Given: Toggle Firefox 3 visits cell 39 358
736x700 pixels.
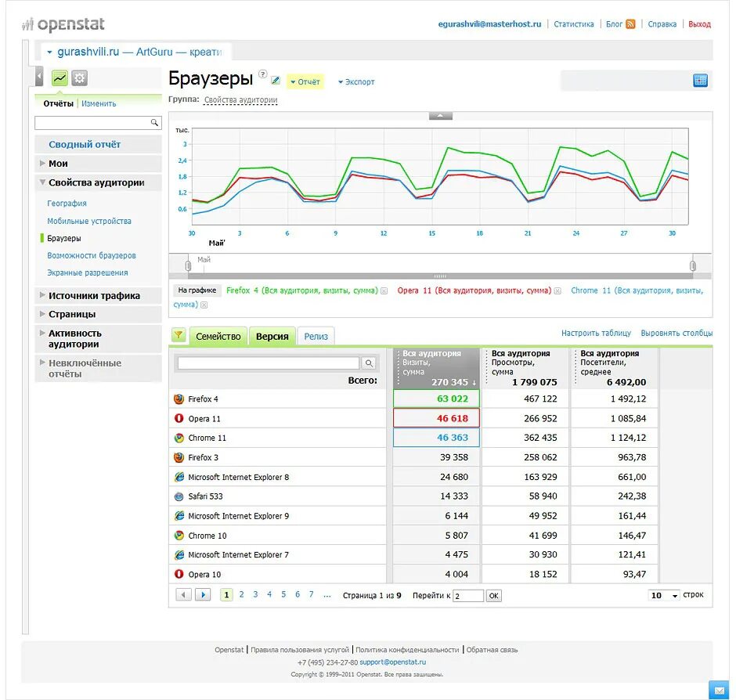Looking at the screenshot, I should [437, 457].
